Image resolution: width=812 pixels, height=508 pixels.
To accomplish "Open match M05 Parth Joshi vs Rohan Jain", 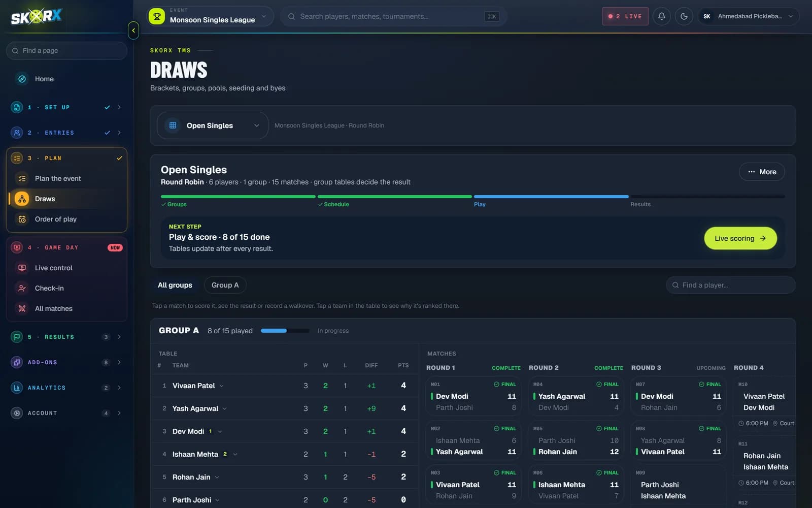I will pyautogui.click(x=576, y=441).
